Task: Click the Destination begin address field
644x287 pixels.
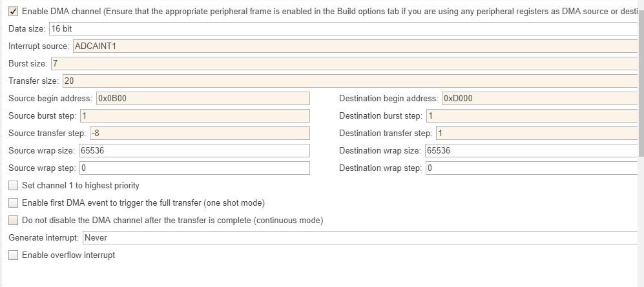Action: pyautogui.click(x=539, y=99)
